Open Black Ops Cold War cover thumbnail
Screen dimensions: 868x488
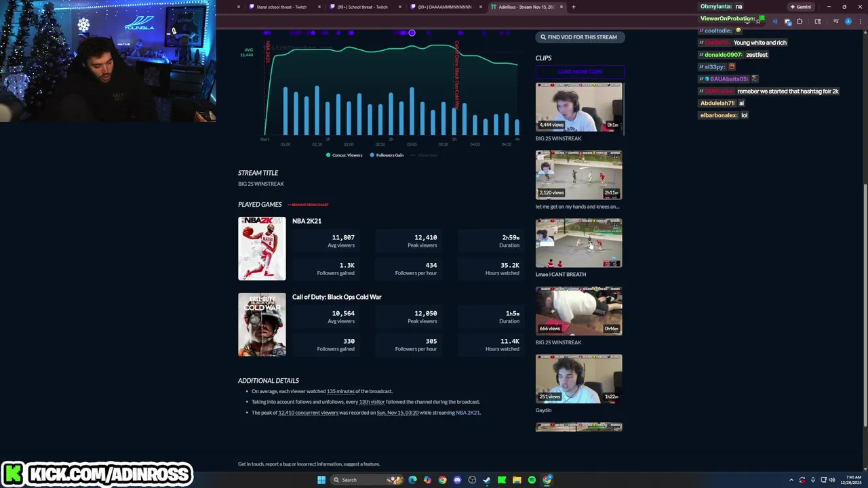point(262,325)
